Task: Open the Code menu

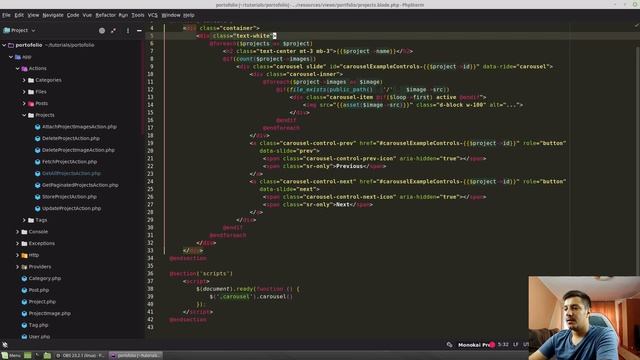Action: click(x=73, y=15)
